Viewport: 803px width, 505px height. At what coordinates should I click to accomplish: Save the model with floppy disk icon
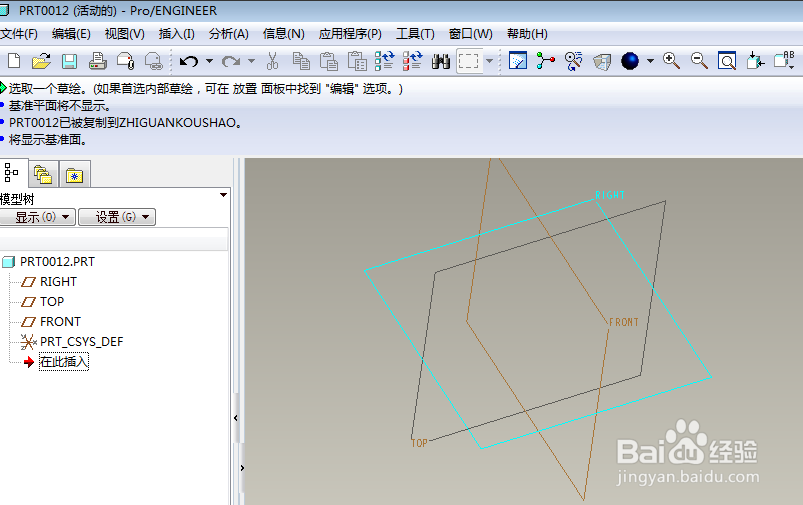coord(69,61)
